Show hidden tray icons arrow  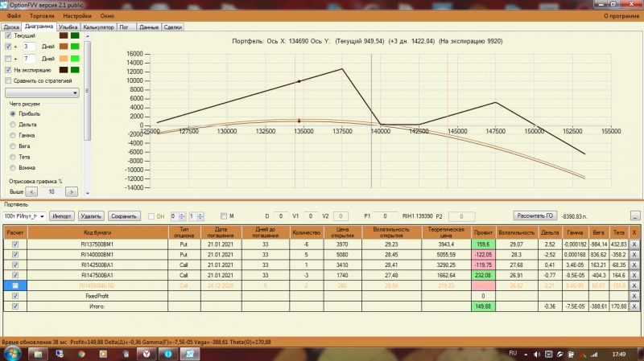tap(526, 354)
